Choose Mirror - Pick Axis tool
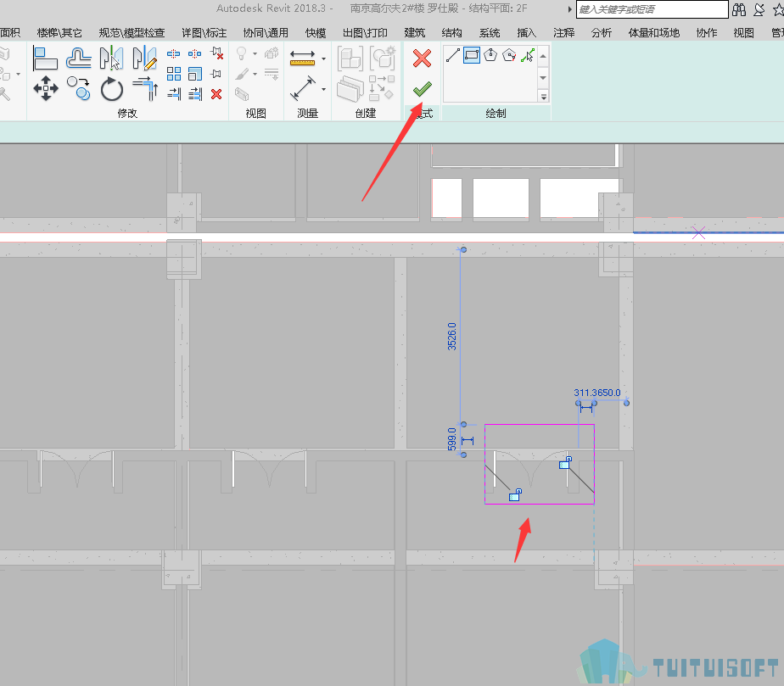 pos(111,58)
